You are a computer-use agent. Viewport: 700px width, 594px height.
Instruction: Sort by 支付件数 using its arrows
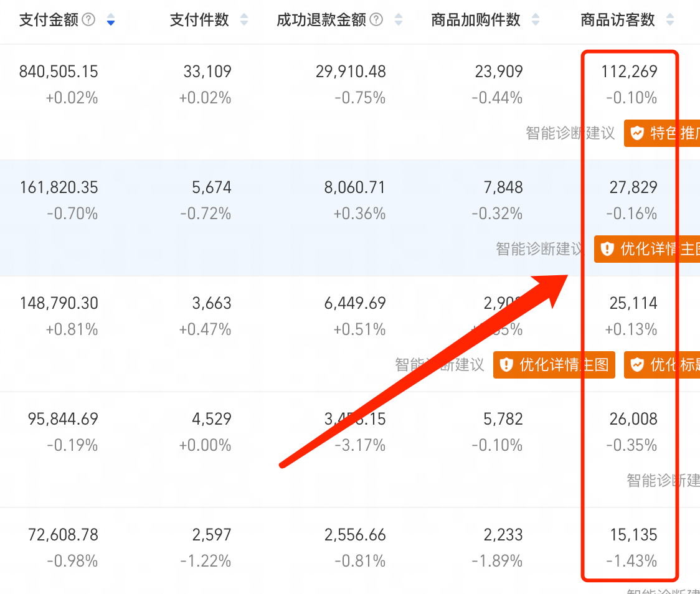coord(244,20)
